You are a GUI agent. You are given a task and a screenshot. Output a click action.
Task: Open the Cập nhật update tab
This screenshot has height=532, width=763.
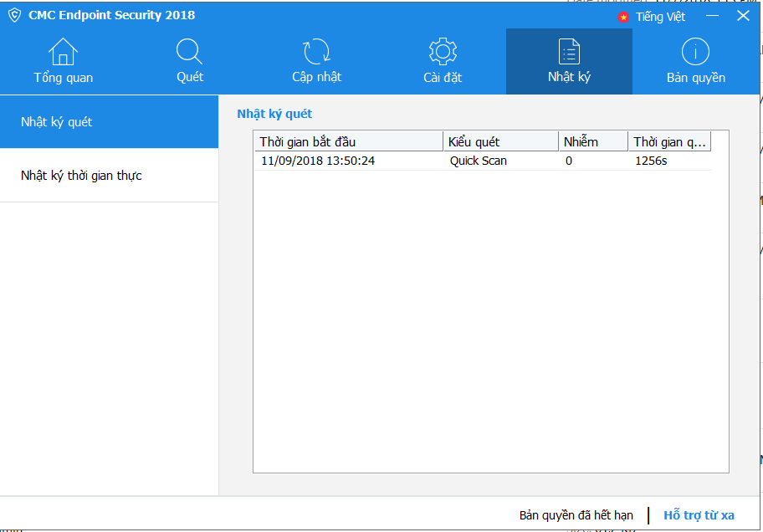(316, 61)
